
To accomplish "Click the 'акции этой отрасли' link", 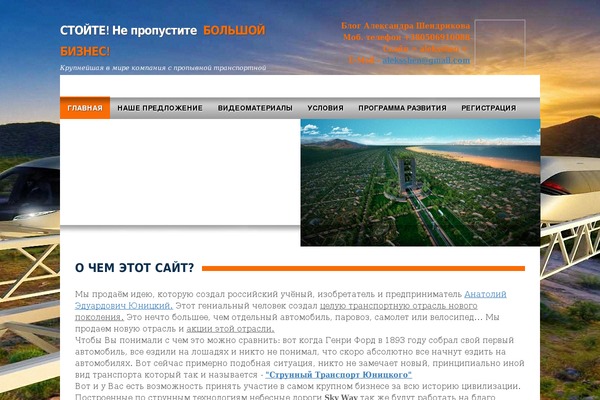I will tap(230, 329).
